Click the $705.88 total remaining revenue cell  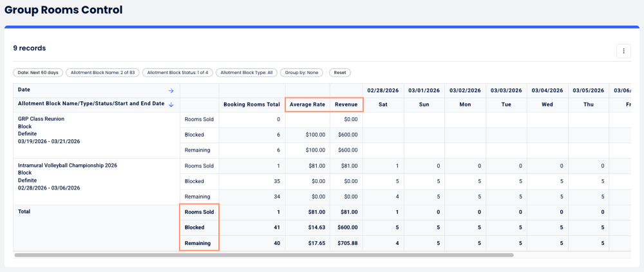coord(346,243)
